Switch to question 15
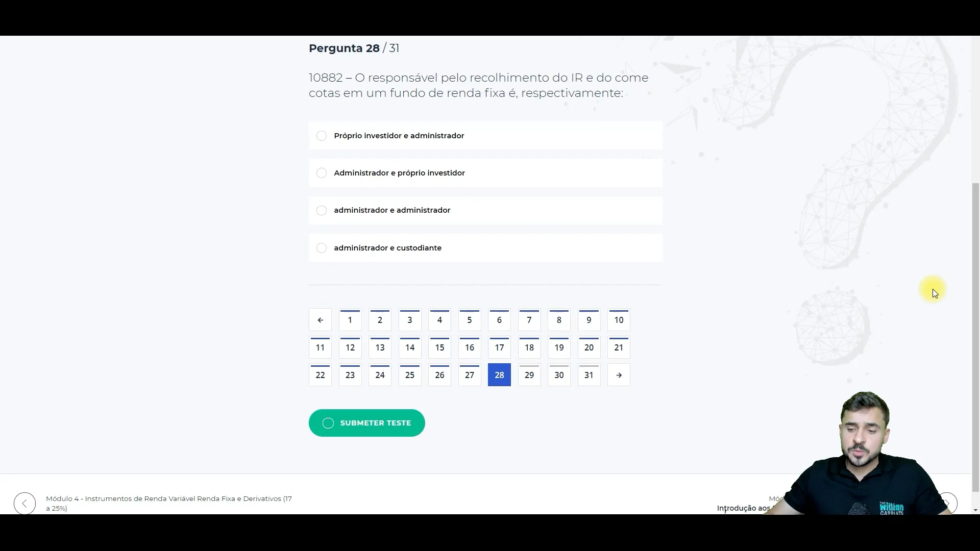Viewport: 980px width, 551px height. tap(439, 347)
